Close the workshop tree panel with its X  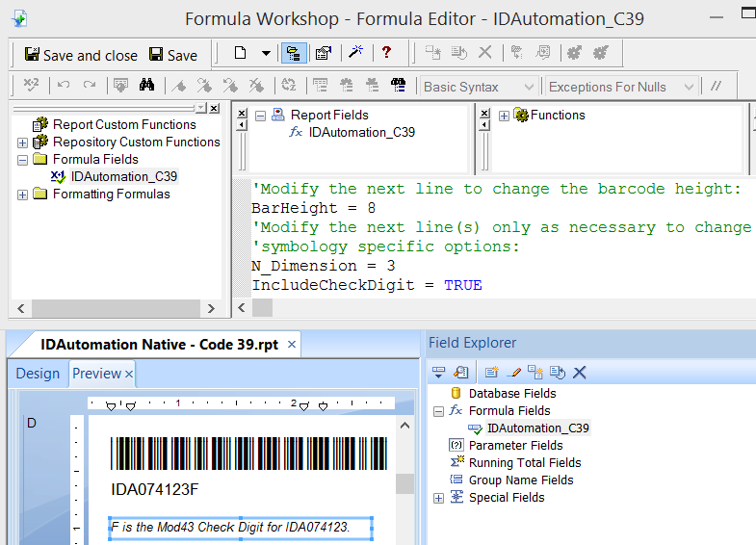(214, 109)
